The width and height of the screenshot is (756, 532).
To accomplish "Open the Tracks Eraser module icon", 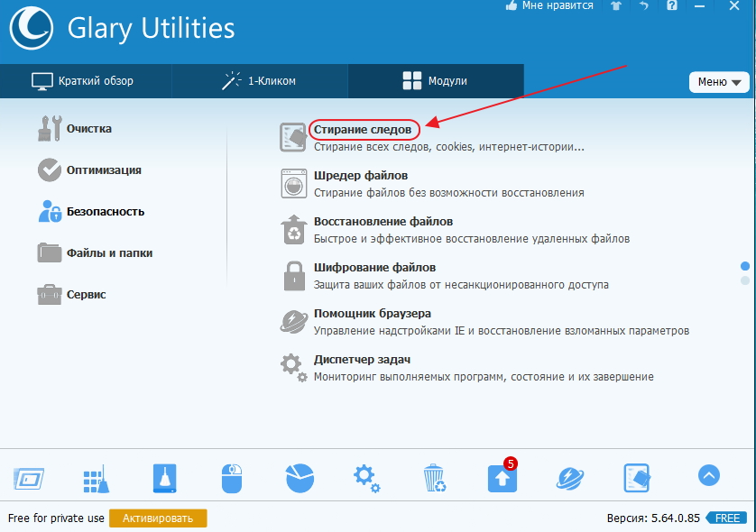I will [x=293, y=137].
